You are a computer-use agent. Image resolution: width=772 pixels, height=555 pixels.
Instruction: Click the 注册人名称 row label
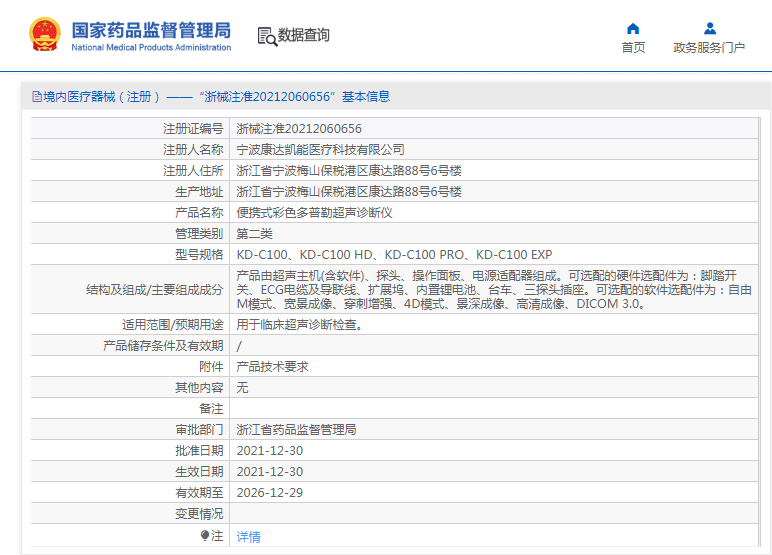tap(193, 150)
